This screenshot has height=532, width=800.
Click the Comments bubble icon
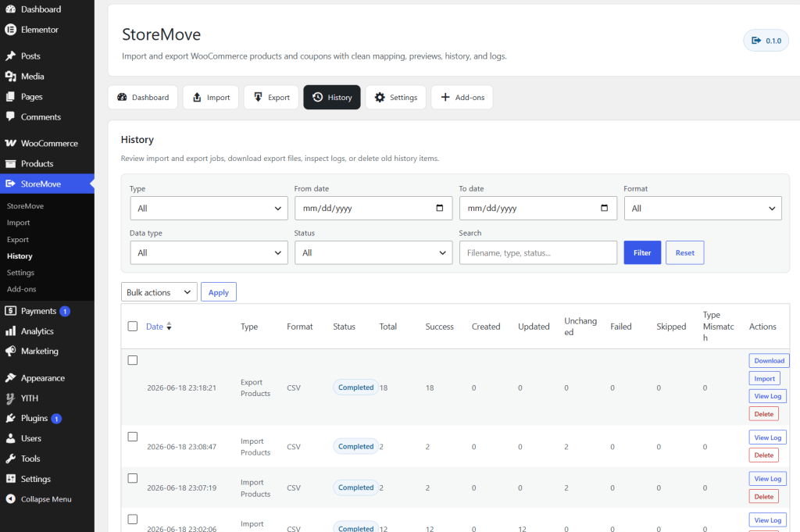[10, 117]
